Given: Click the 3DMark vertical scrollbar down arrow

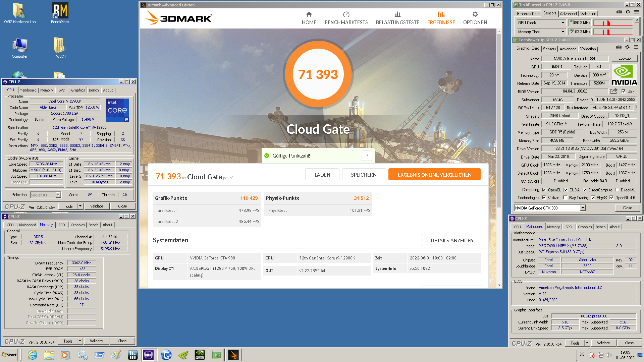Looking at the screenshot, I should coord(499,285).
